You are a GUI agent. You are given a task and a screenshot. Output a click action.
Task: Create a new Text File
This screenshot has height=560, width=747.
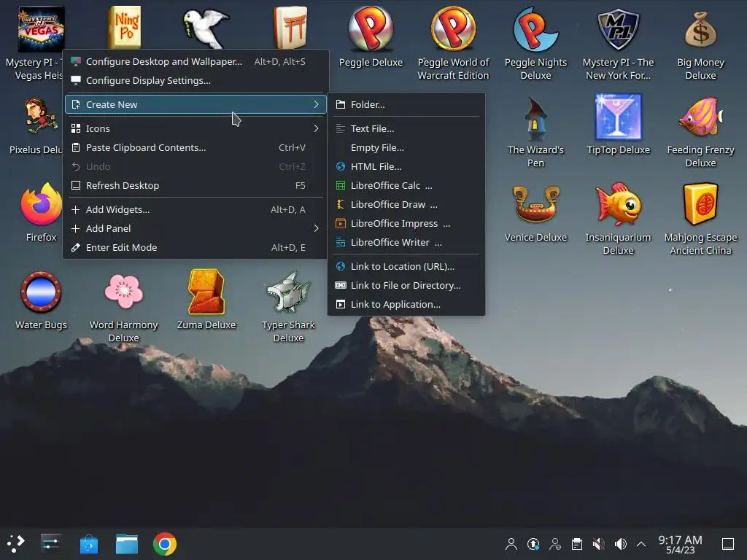click(406, 128)
